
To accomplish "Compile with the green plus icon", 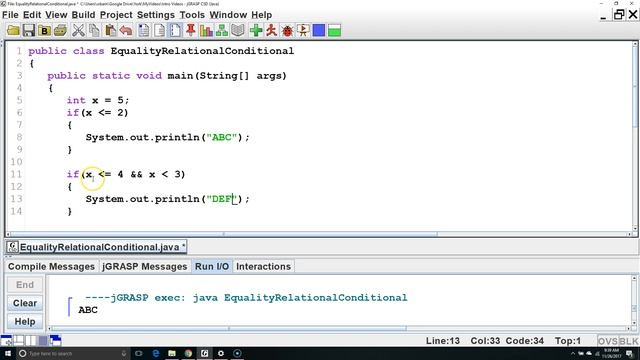I will 256,31.
